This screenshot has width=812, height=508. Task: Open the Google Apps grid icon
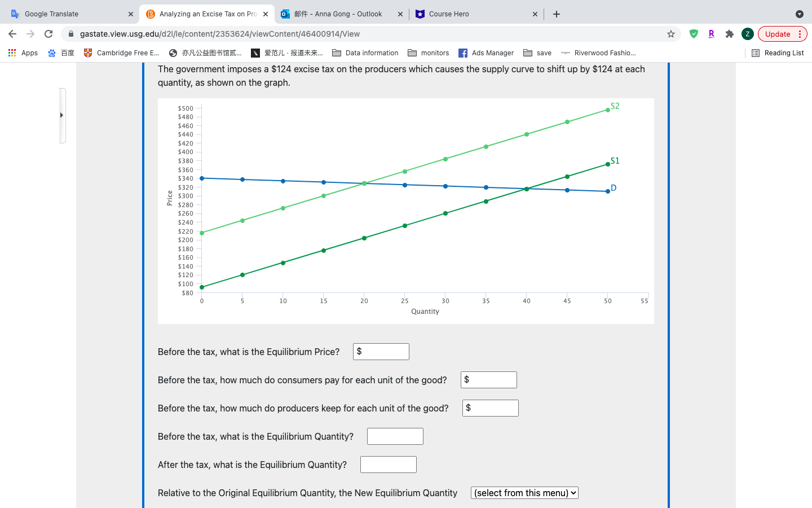tap(12, 52)
